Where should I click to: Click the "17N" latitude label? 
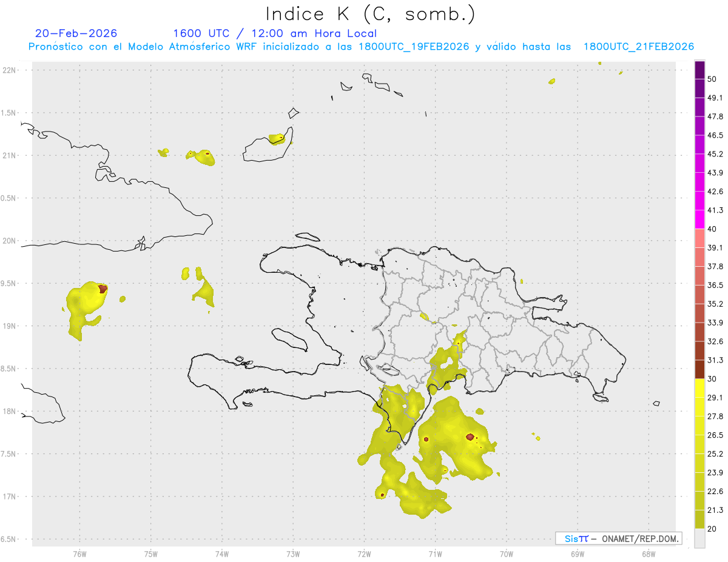pyautogui.click(x=9, y=497)
